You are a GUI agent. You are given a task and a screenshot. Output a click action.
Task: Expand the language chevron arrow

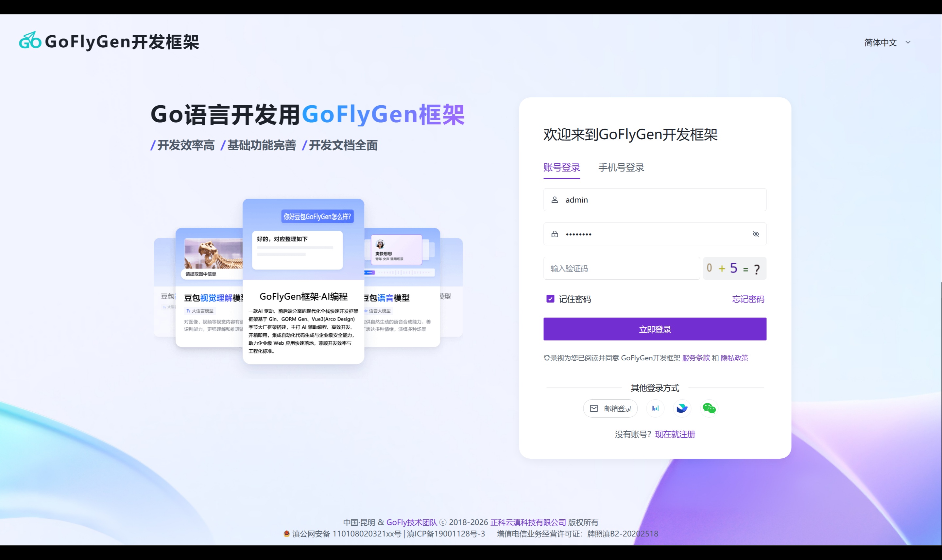point(908,42)
